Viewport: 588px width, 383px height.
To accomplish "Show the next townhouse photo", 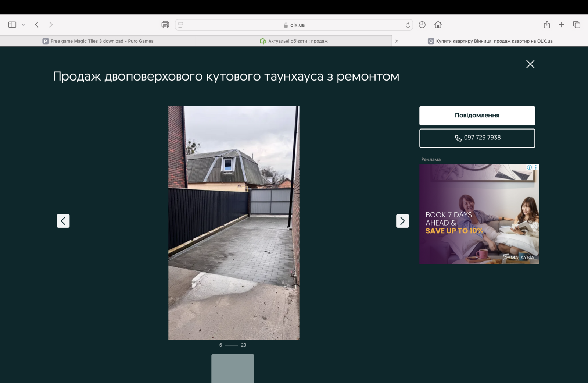I will 402,221.
